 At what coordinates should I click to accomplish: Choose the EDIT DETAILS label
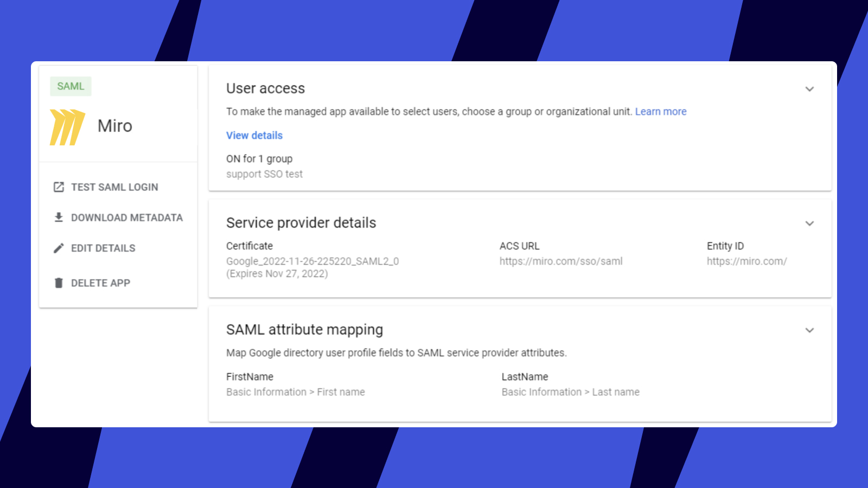[103, 248]
